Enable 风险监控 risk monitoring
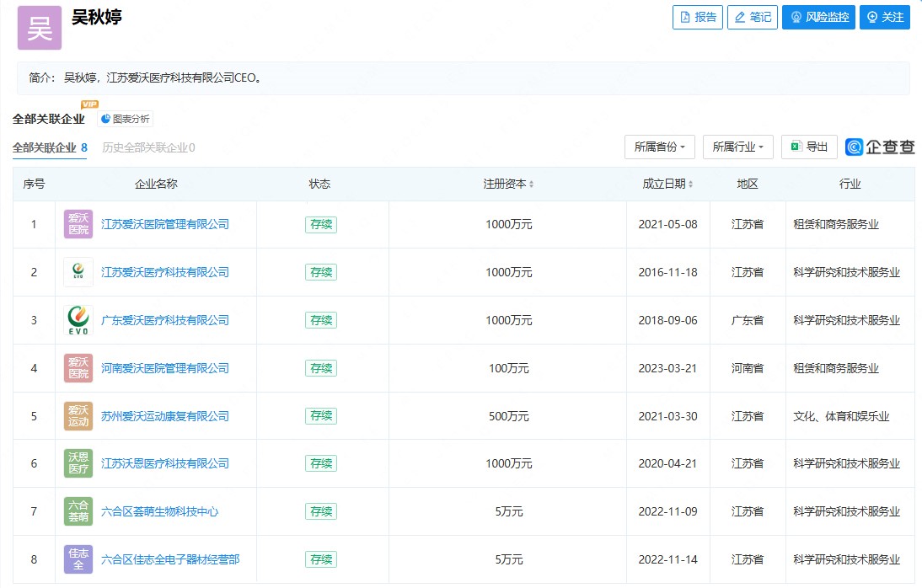Viewport: 922px width, 588px height. (818, 17)
